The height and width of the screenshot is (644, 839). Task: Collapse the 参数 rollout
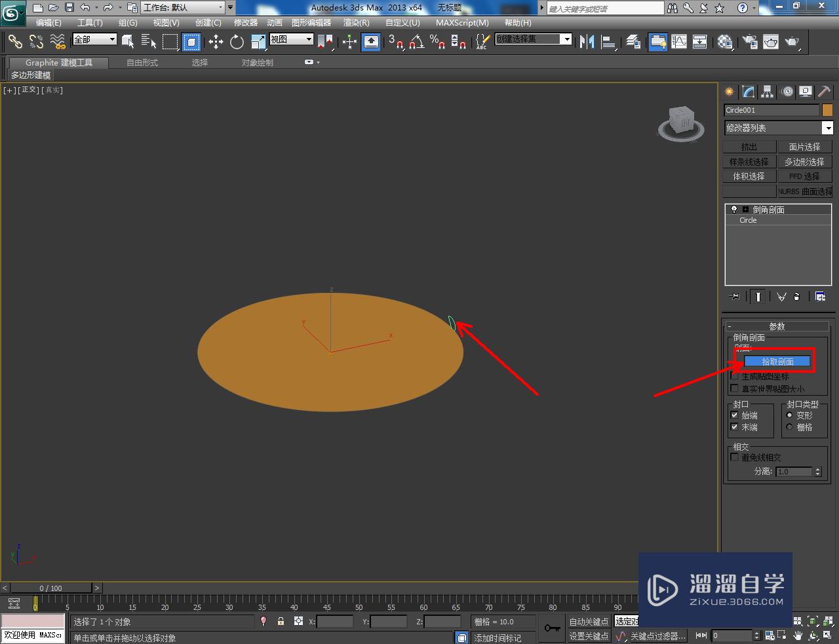[777, 326]
